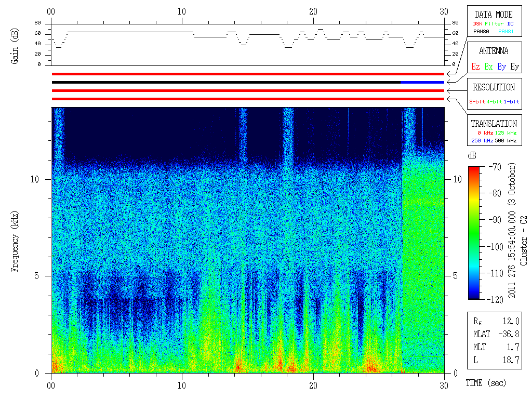Click the 30 tick on bottom time axis

click(444, 385)
